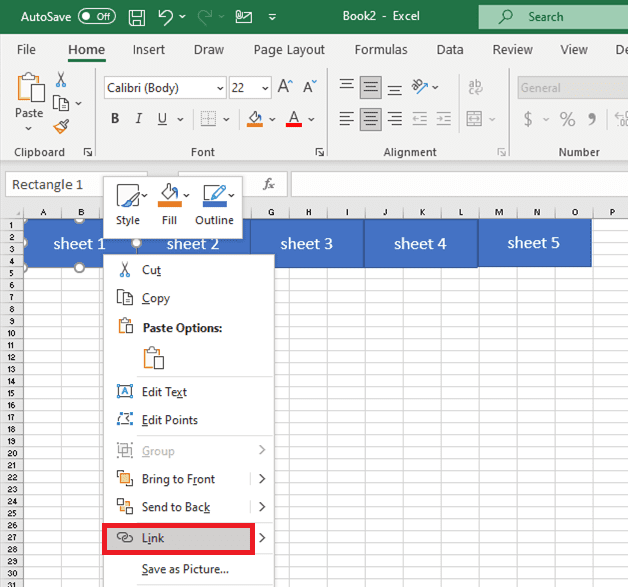This screenshot has height=587, width=628.
Task: Switch to the Page Layout tab
Action: click(x=289, y=50)
